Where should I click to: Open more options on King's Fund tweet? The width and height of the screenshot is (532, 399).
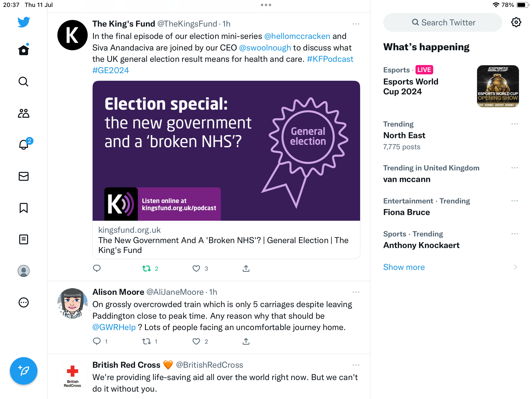tap(356, 24)
